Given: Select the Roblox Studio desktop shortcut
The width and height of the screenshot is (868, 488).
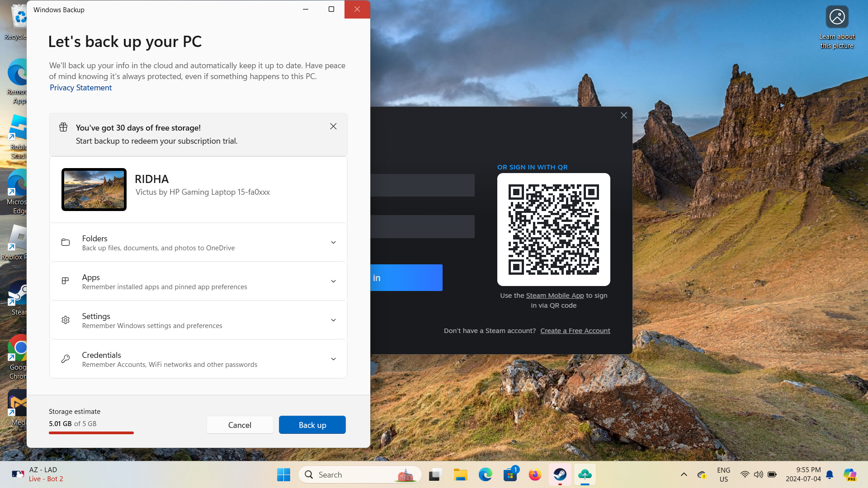Looking at the screenshot, I should 18,136.
